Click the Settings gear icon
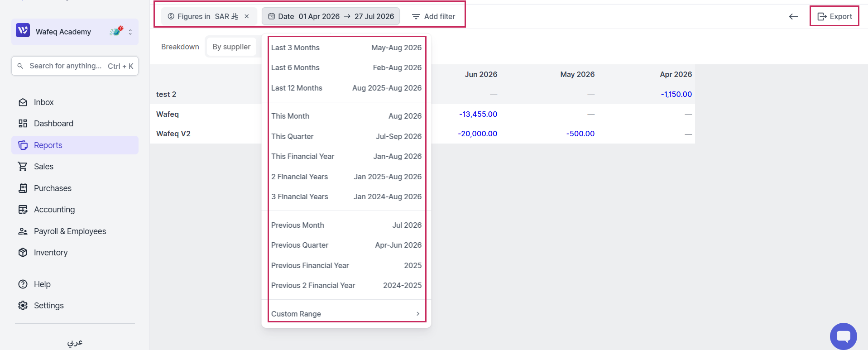Image resolution: width=868 pixels, height=350 pixels. pyautogui.click(x=23, y=306)
